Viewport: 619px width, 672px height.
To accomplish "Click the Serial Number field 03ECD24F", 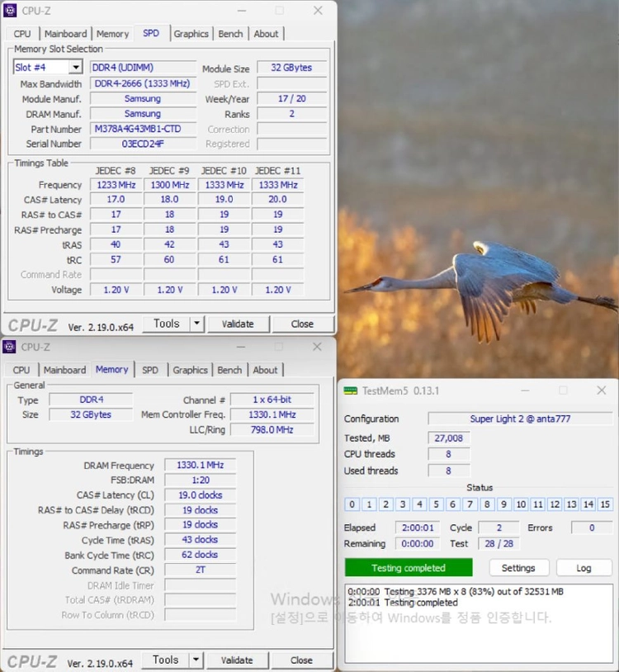I will pos(143,144).
